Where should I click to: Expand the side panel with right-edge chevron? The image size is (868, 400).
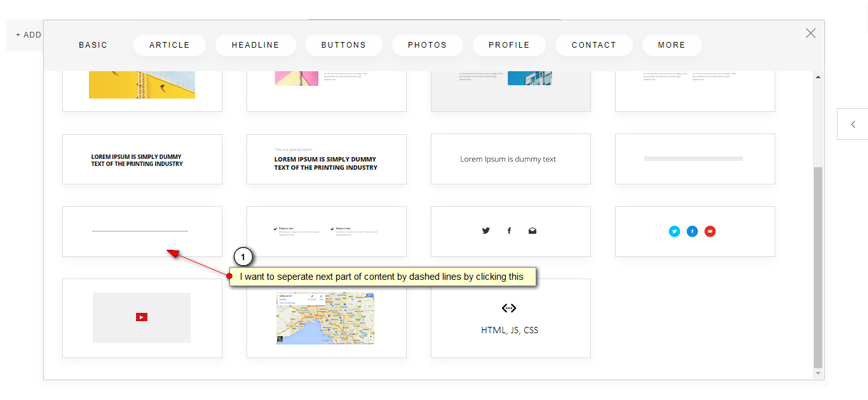pos(852,123)
